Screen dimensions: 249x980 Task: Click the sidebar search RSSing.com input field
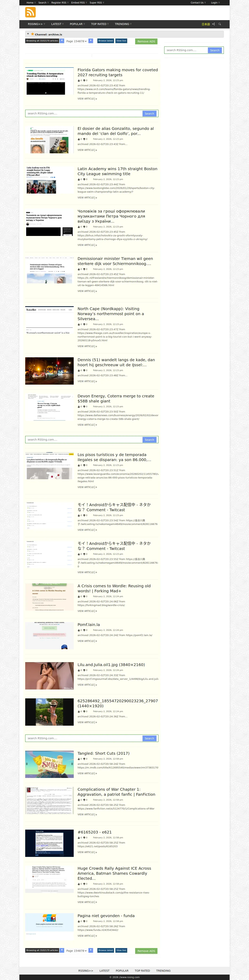(x=187, y=50)
